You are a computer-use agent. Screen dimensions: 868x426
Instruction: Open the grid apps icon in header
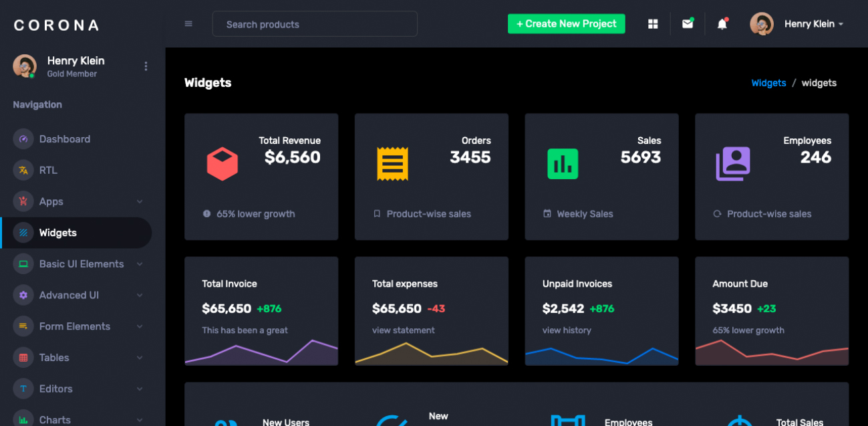tap(653, 24)
